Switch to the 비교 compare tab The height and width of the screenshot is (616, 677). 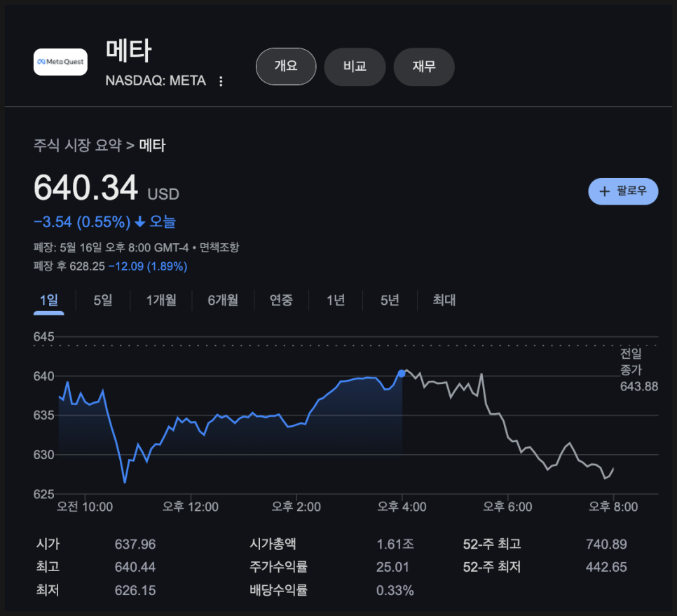[x=355, y=67]
